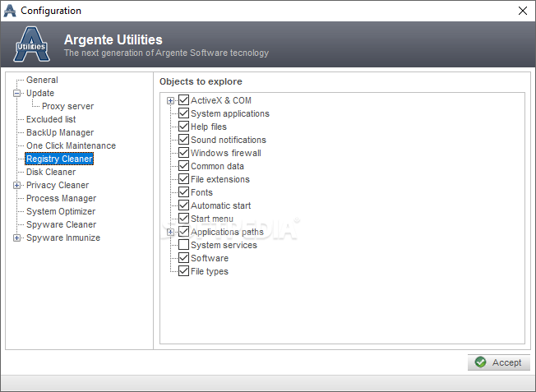Select the File types label
This screenshot has height=392, width=536.
[210, 271]
